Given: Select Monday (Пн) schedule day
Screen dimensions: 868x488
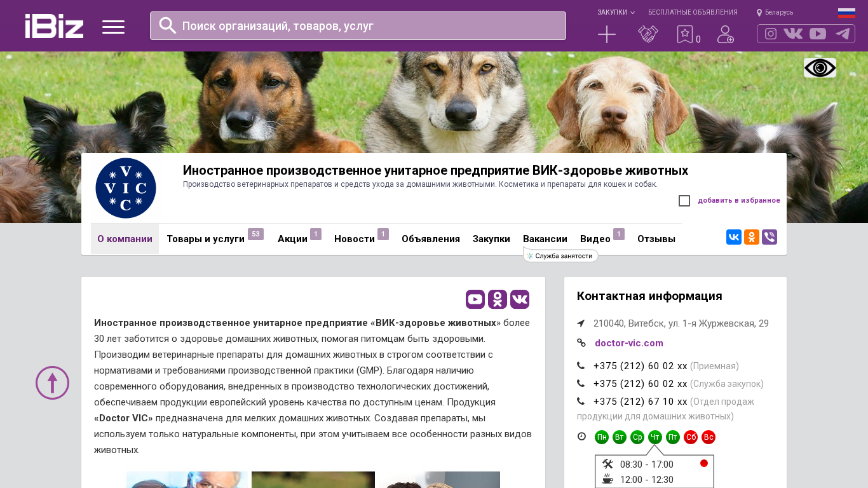Looking at the screenshot, I should point(602,437).
